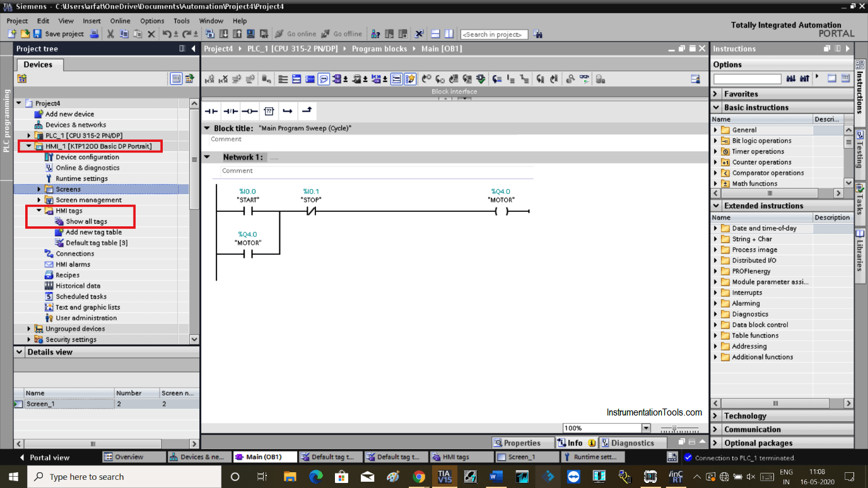Screen dimensions: 868x488
Task: Split editor space vertically icon
Action: pyautogui.click(x=449, y=33)
